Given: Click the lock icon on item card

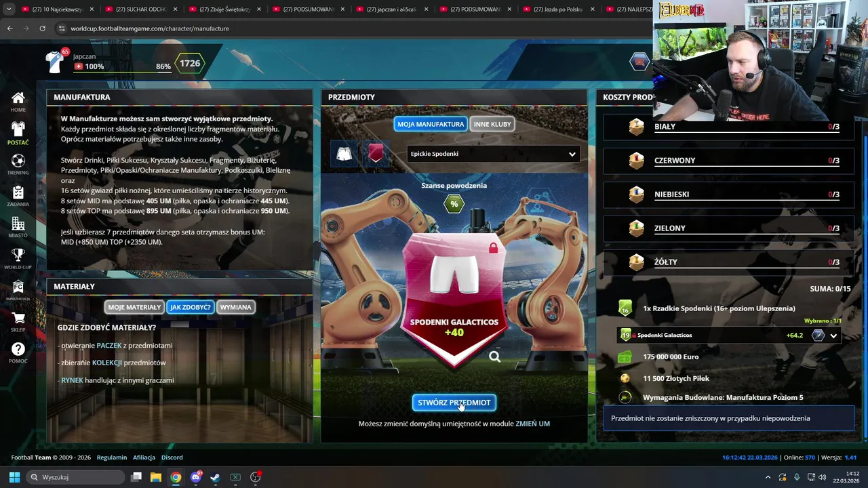Looking at the screenshot, I should pyautogui.click(x=493, y=248).
